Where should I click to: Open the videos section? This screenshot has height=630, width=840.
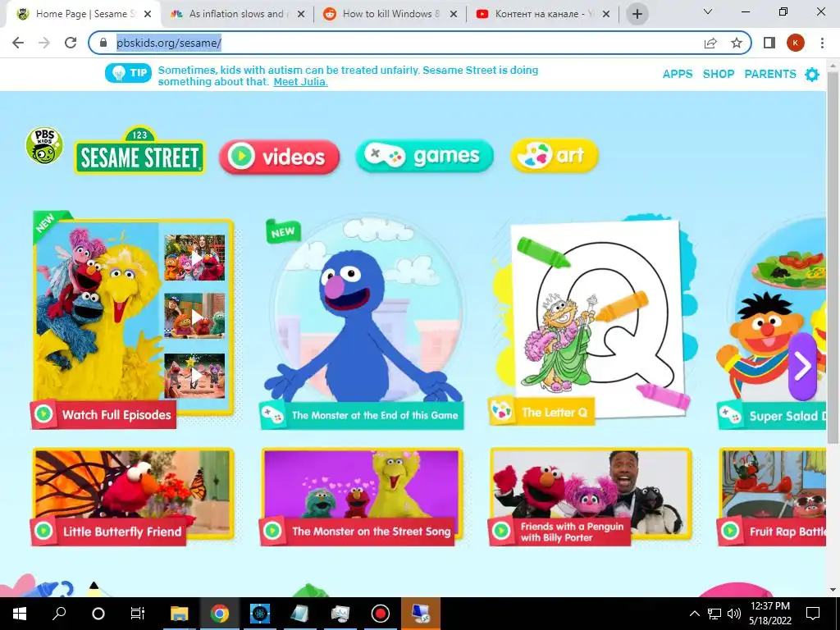279,157
